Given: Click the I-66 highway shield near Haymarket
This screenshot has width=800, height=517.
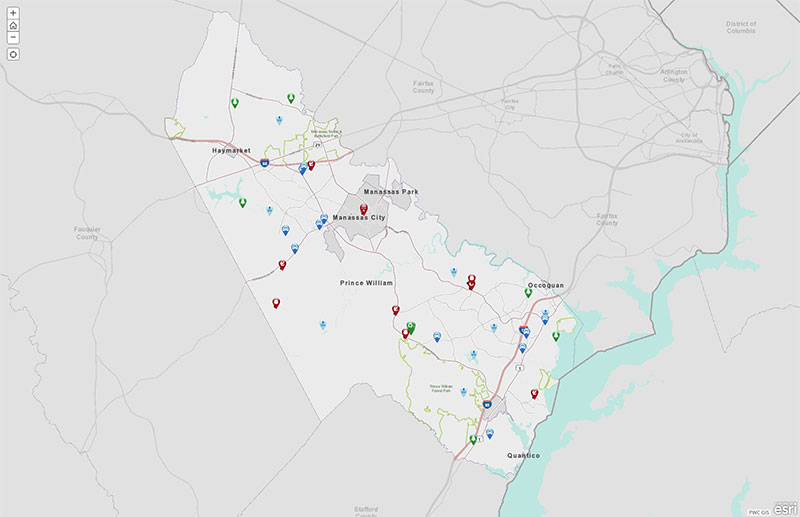Looking at the screenshot, I should click(265, 163).
